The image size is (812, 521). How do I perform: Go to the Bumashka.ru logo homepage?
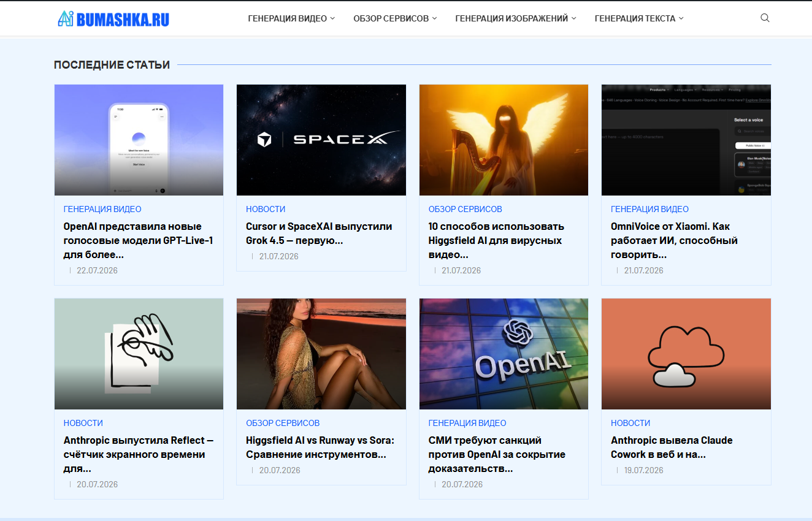[113, 19]
